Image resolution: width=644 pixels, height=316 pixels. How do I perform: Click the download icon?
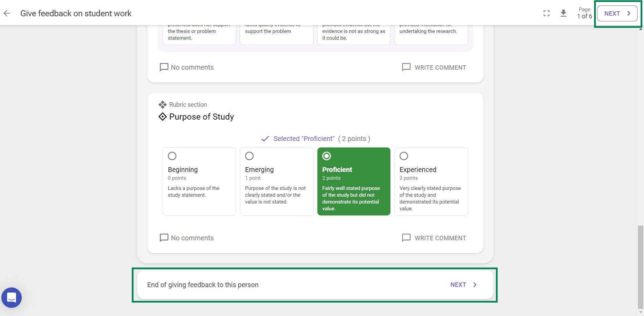pyautogui.click(x=564, y=13)
